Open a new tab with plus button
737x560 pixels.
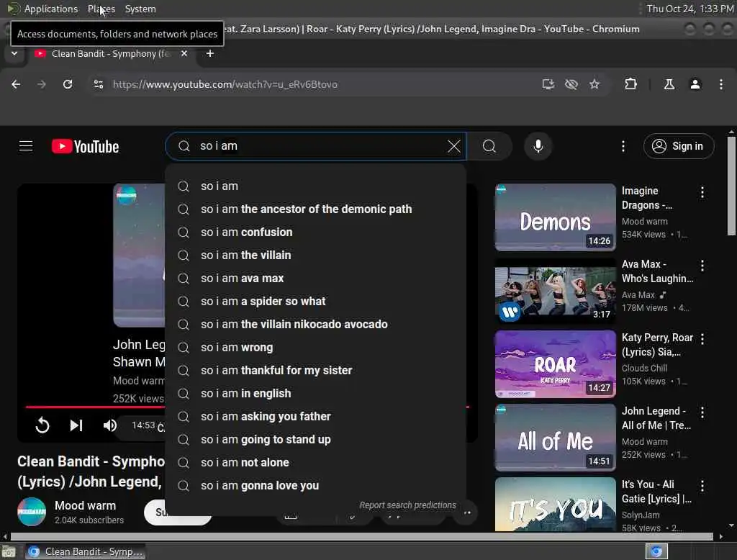tap(210, 53)
